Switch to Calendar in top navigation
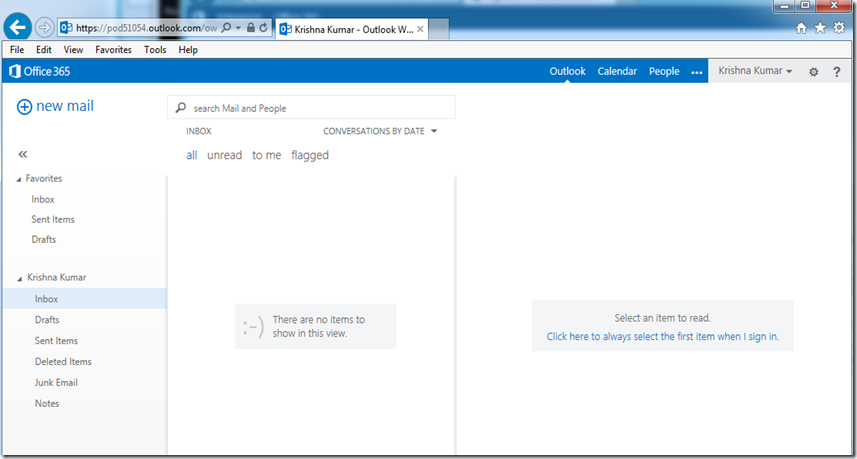The width and height of the screenshot is (857, 459). [617, 71]
